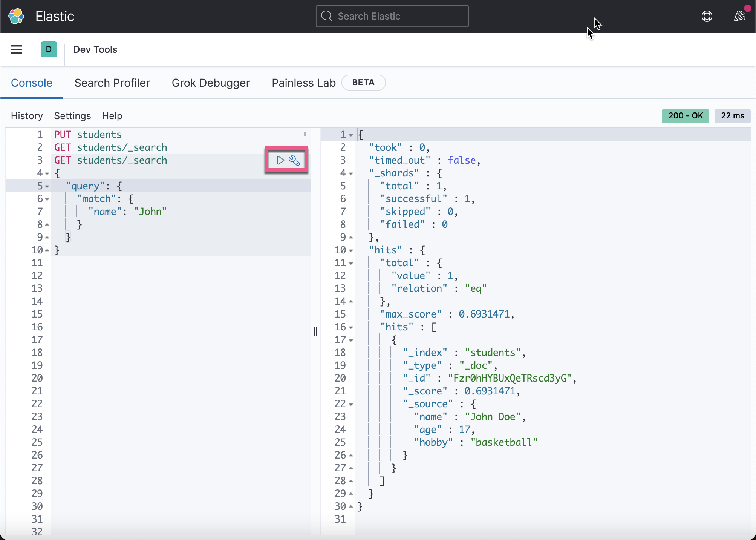Collapse the query block at line 5

47,186
